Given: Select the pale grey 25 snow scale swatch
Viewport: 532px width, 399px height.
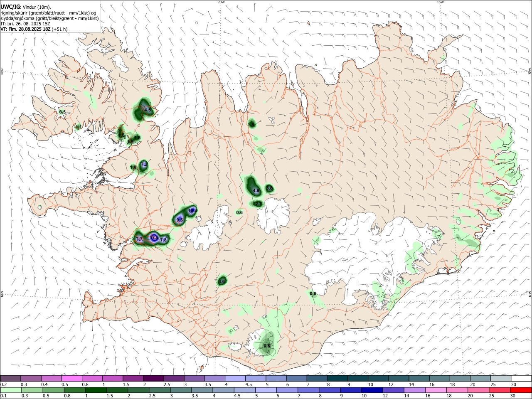Looking at the screenshot, I should tap(501, 379).
